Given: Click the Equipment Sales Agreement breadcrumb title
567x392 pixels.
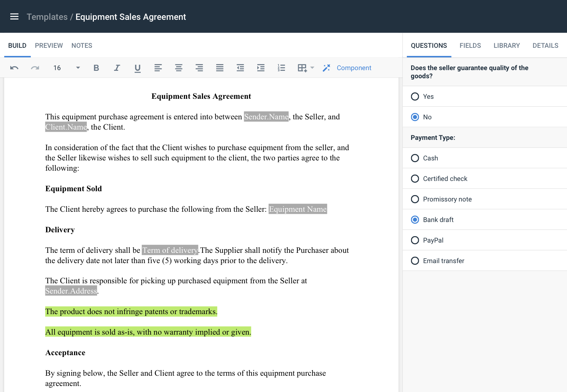Looking at the screenshot, I should [131, 17].
